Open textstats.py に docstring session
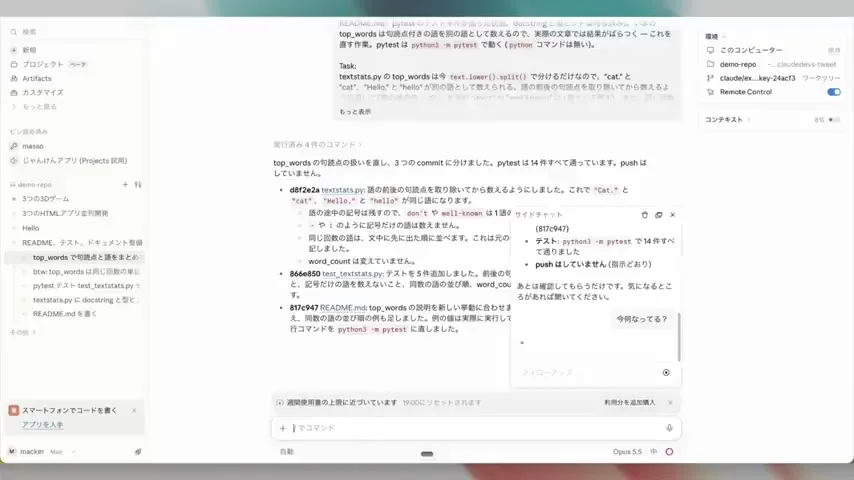854x480 pixels. tap(84, 300)
